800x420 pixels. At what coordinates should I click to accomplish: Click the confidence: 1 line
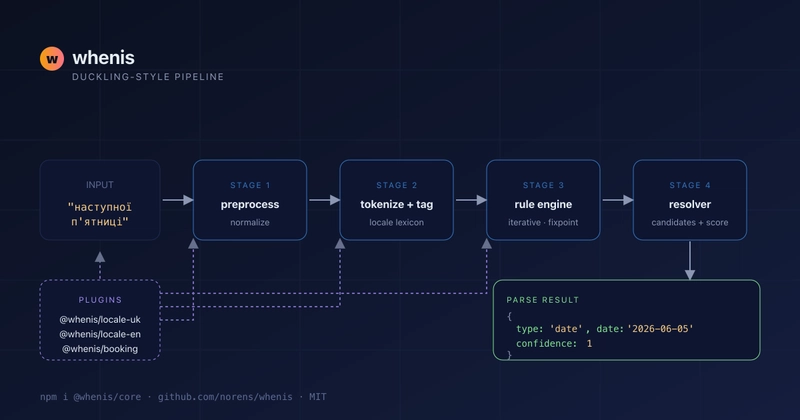point(554,343)
